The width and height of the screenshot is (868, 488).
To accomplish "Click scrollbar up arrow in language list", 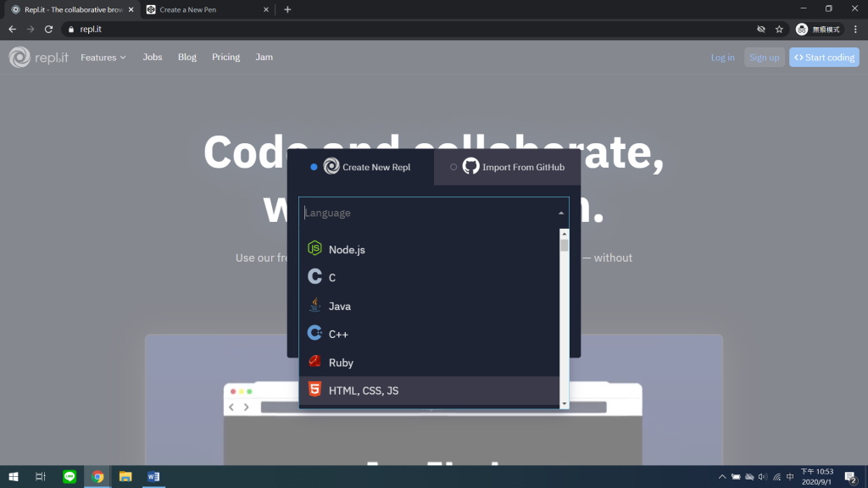I will click(564, 234).
